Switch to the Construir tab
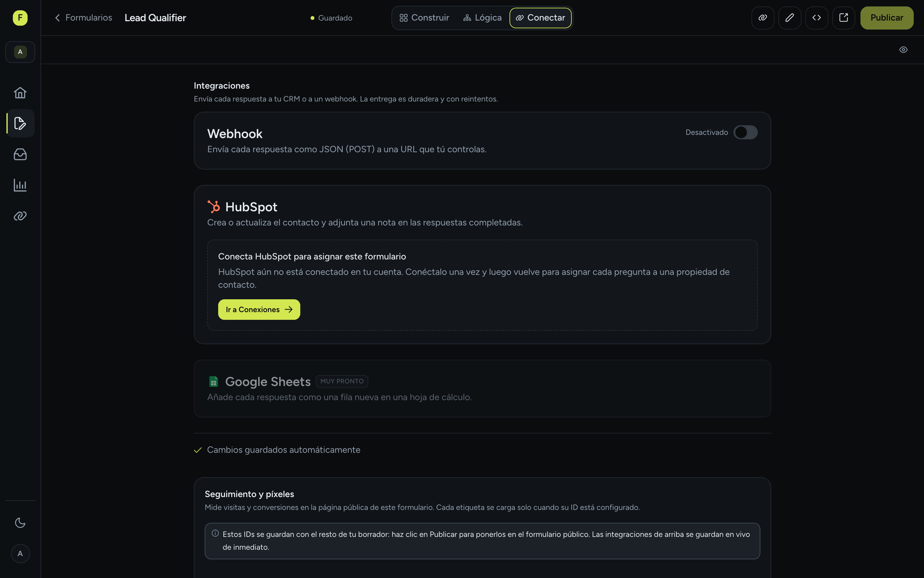 point(424,18)
